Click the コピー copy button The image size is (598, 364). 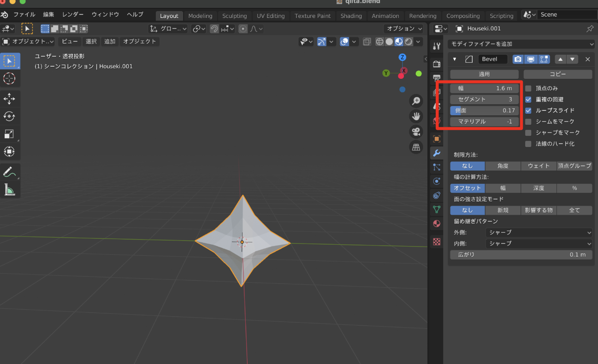click(x=558, y=74)
